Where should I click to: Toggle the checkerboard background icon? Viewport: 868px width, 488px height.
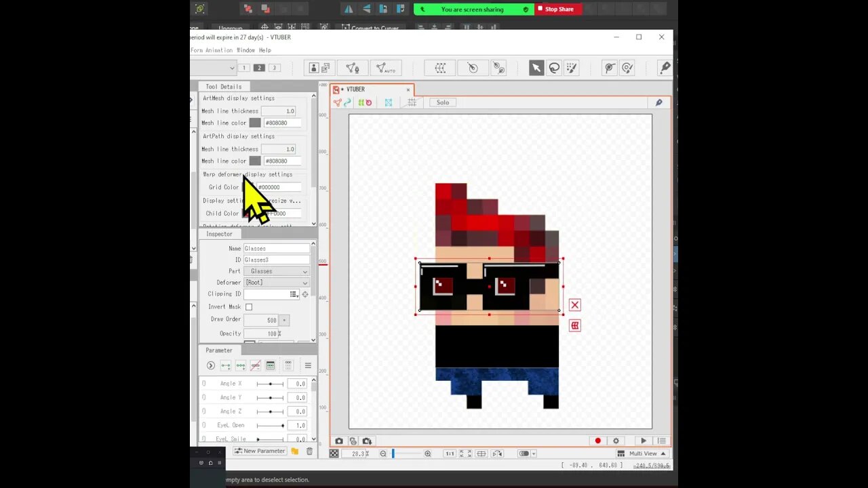(334, 453)
